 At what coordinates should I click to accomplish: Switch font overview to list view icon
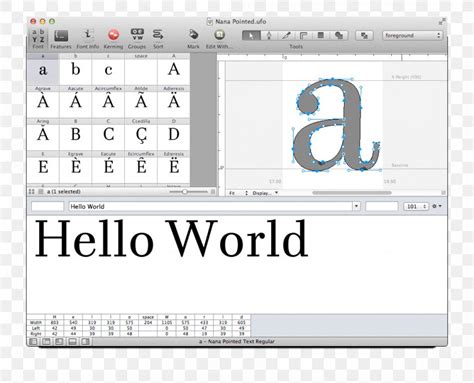(x=41, y=192)
